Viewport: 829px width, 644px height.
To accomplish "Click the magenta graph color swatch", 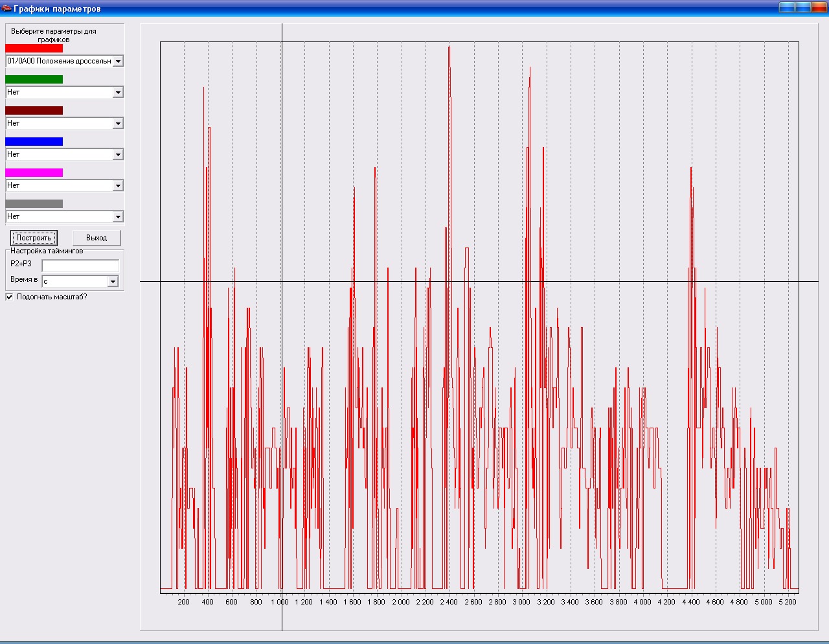I will pos(34,172).
